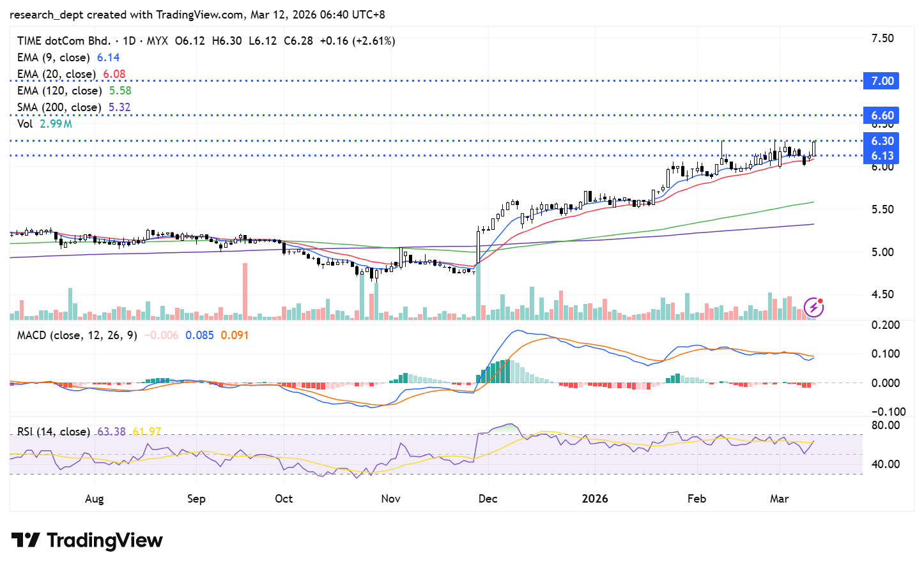Select the 7.00 blue price level label
Viewport: 924px width, 569px height.
click(881, 81)
